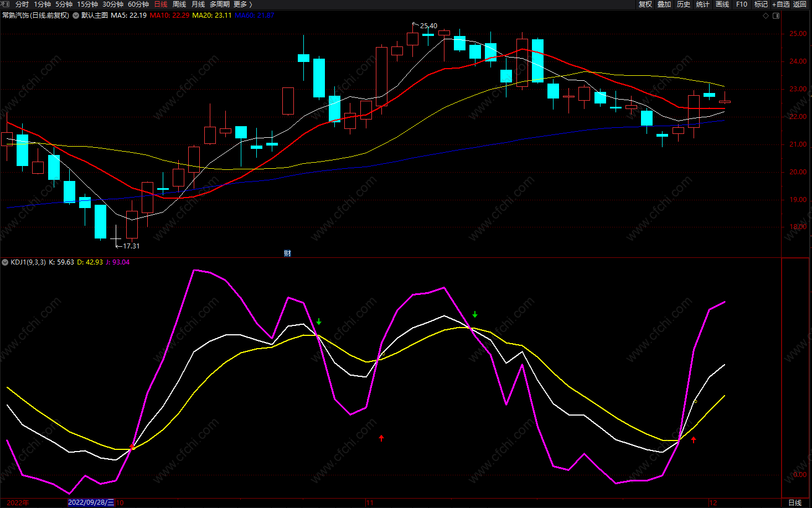Click the green sell arrow near 25.40 peak
Viewport: 812px width, 508px height.
[475, 314]
